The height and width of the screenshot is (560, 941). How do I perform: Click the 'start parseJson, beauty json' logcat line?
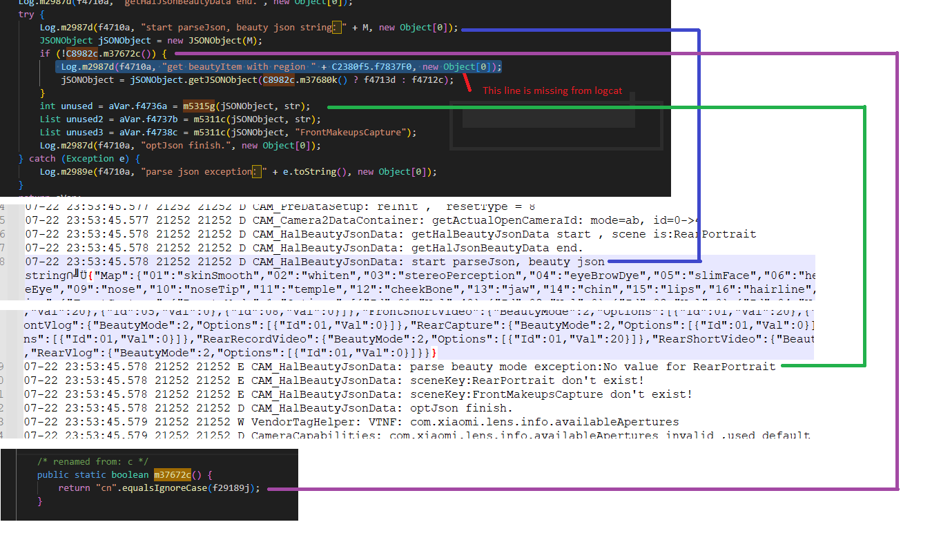314,262
